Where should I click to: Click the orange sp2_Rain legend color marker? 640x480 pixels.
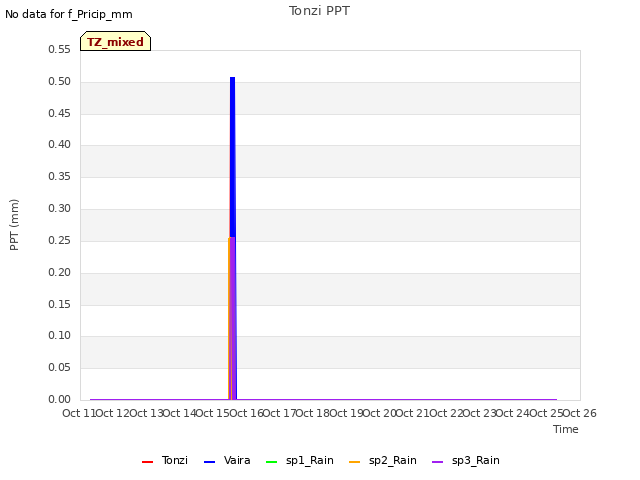pos(355,462)
